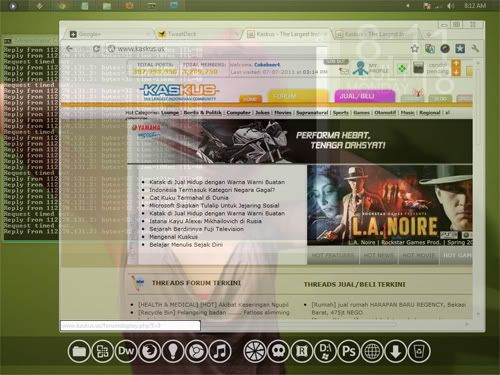This screenshot has height=375, width=500.
Task: Open the skull dock icon
Action: pyautogui.click(x=278, y=351)
